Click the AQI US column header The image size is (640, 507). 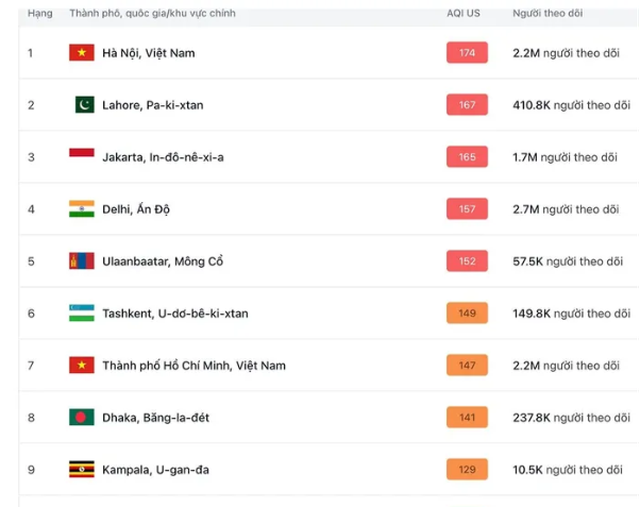pyautogui.click(x=463, y=13)
